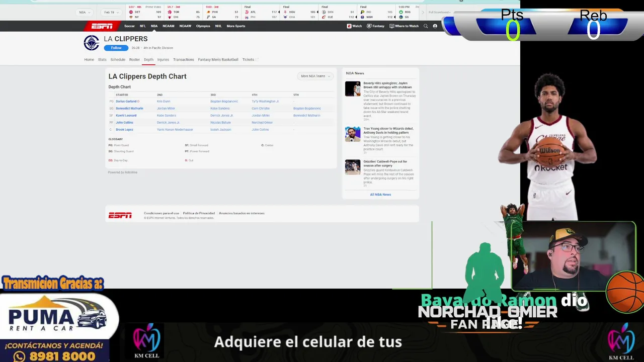Open Condiciones para el uso link
This screenshot has width=644, height=362.
click(162, 213)
